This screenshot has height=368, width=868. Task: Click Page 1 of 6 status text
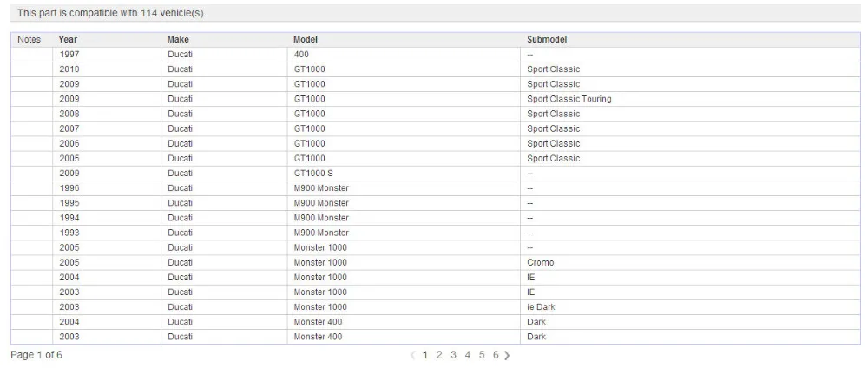point(36,355)
